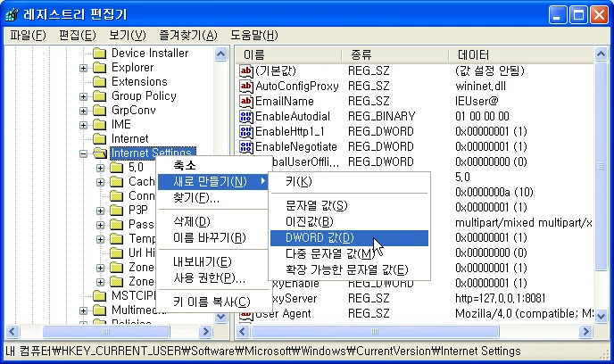
Task: Choose 사용 권한(P)... in context menu
Action: (212, 278)
